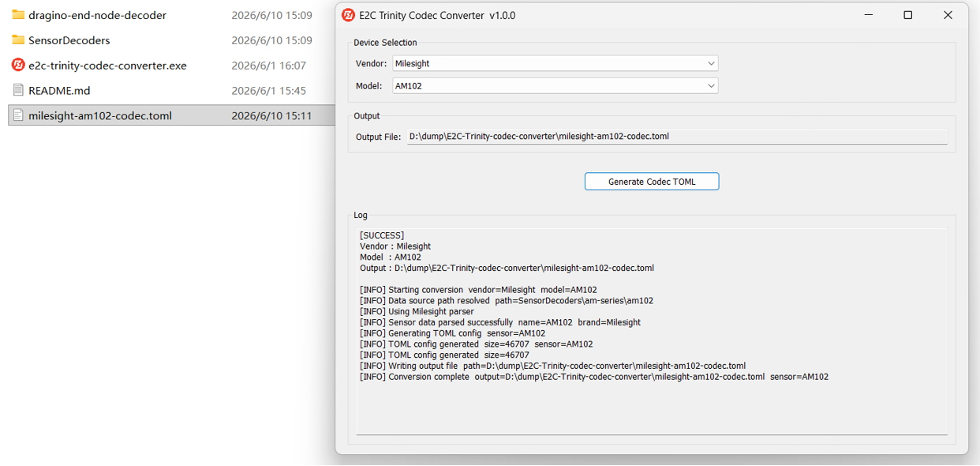Screen dimensions: 980x466
Task: Select the README.md file name
Action: (x=59, y=91)
